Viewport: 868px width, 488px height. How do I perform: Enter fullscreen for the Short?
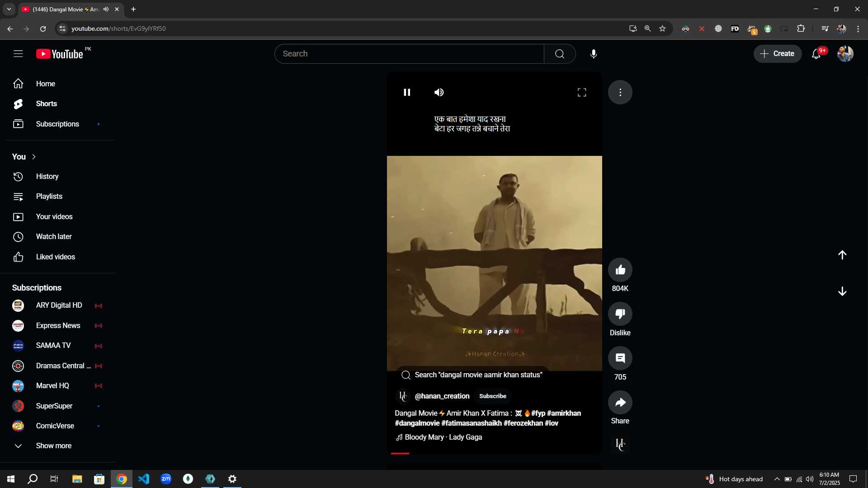coord(582,92)
